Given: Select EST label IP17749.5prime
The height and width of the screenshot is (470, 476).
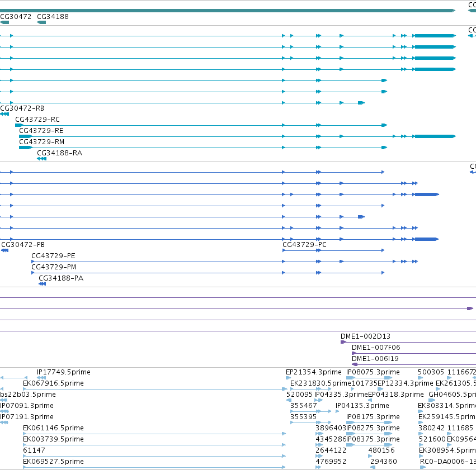Looking at the screenshot, I should (x=64, y=372).
